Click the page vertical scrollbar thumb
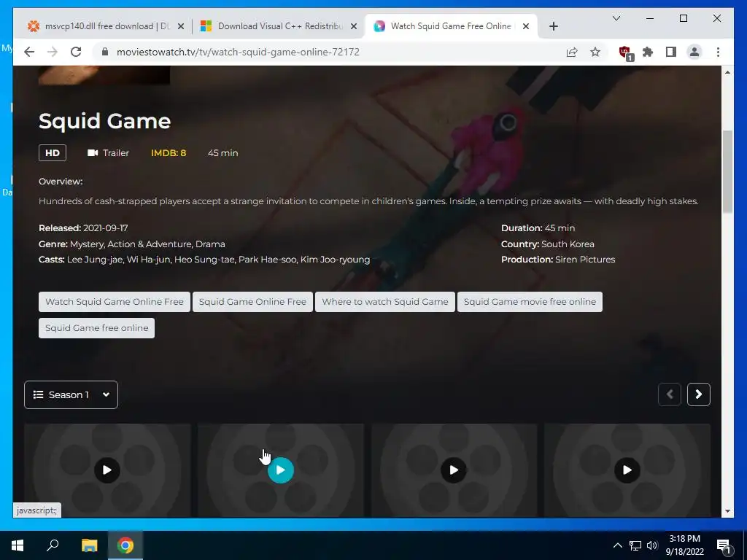 click(727, 171)
